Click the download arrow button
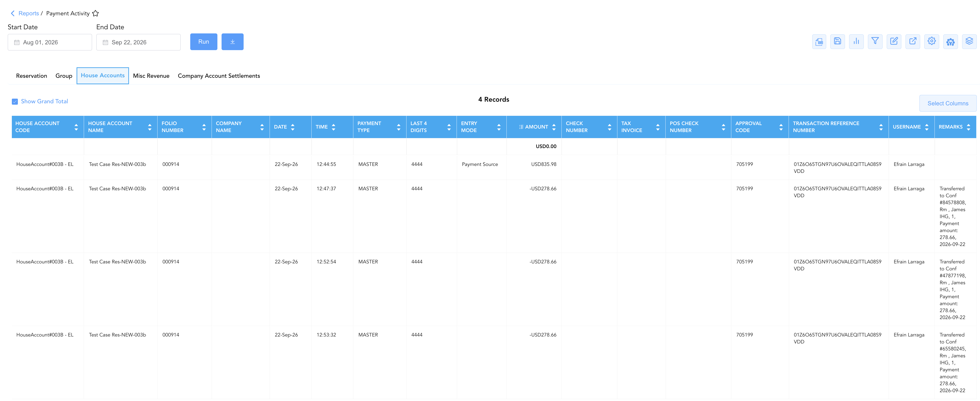980x401 pixels. tap(232, 42)
